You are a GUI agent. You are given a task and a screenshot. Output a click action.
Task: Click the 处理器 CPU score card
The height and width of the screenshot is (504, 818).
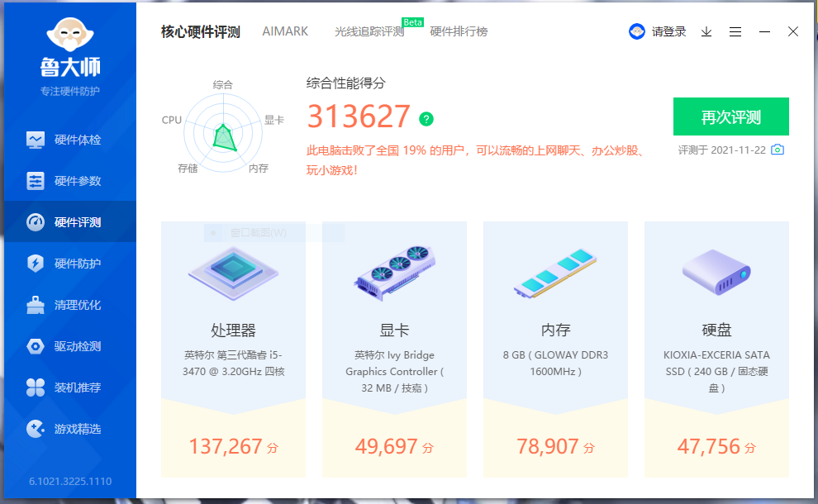233,349
